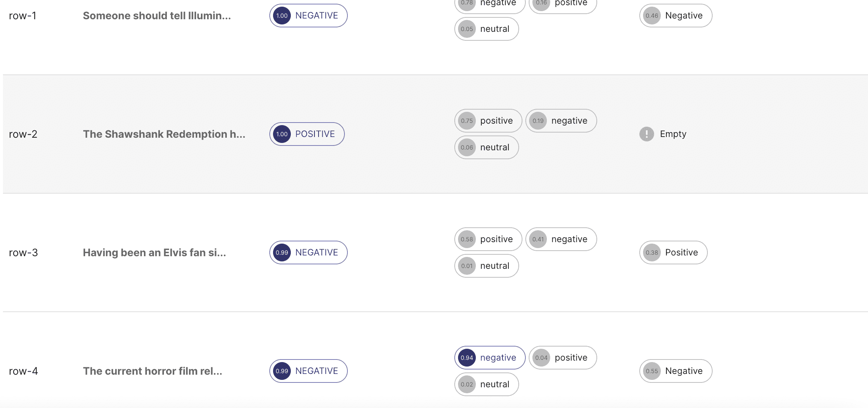The image size is (868, 408).
Task: Choose the 0.94 negative chip in row-4
Action: pos(490,358)
